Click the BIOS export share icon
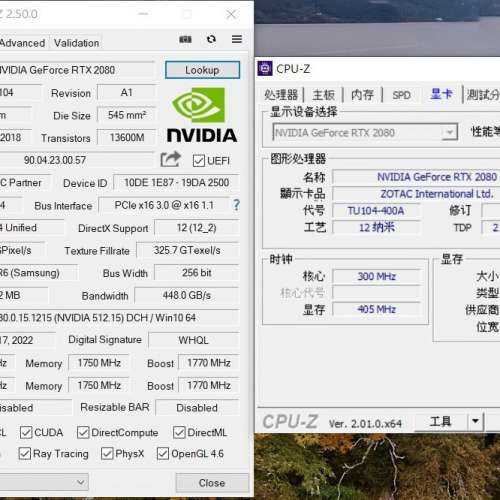Image resolution: width=500 pixels, height=500 pixels. click(170, 160)
